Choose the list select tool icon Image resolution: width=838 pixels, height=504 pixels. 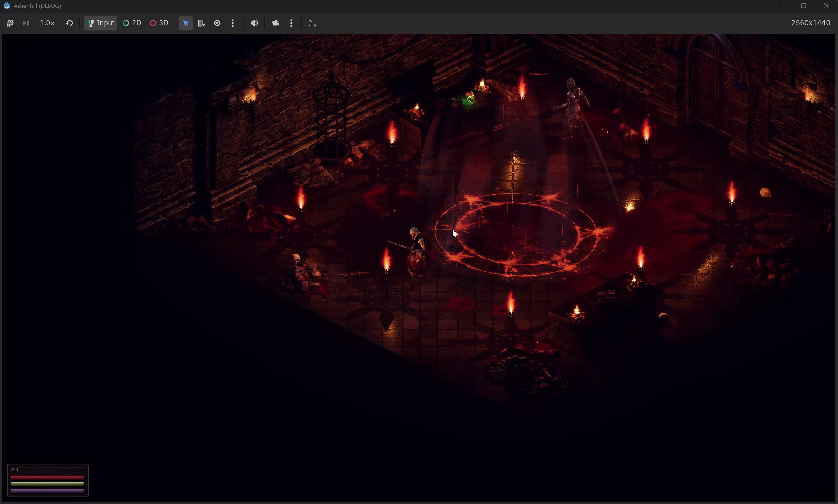(x=201, y=23)
